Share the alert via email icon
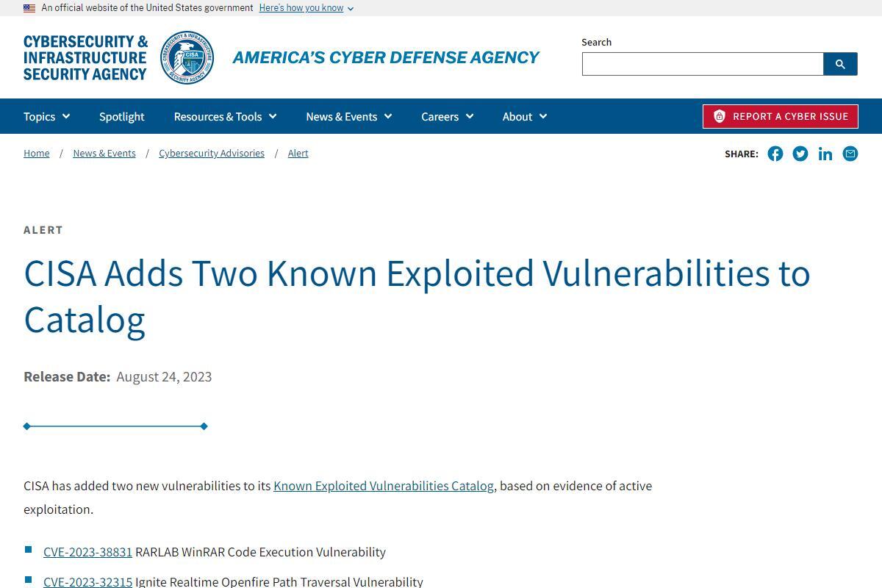 [x=850, y=154]
